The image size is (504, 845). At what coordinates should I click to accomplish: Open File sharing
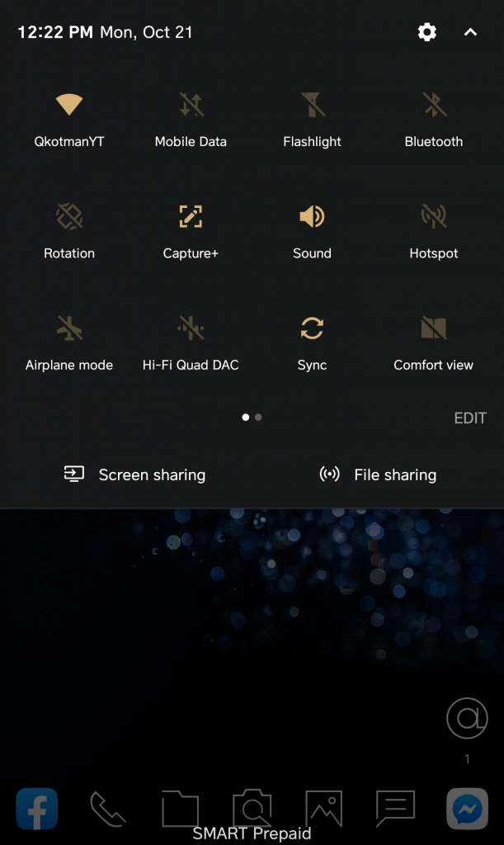point(378,474)
